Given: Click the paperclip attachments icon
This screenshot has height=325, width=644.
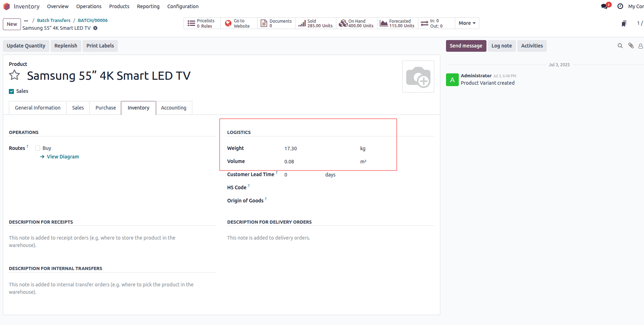Looking at the screenshot, I should (x=631, y=45).
